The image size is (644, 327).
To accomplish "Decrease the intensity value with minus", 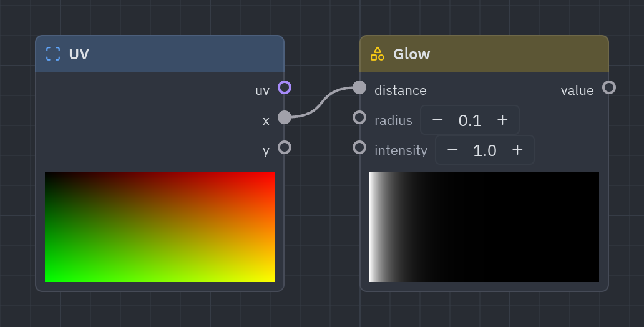I will point(452,150).
